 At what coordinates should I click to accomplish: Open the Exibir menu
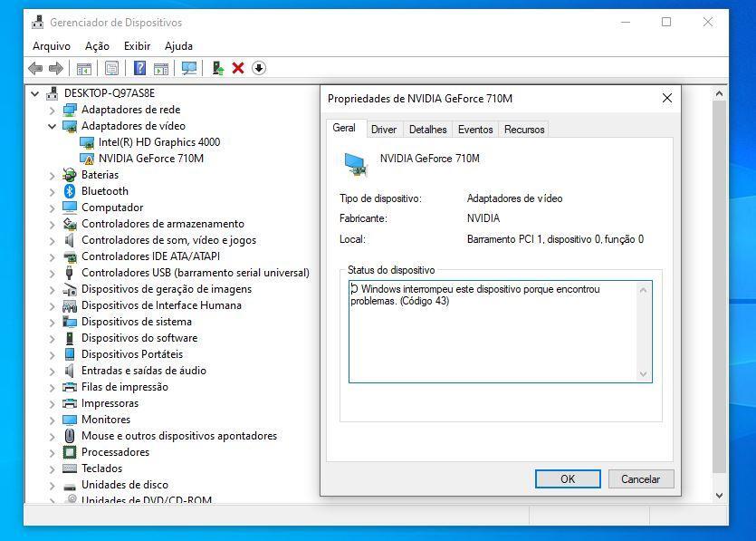pos(138,46)
